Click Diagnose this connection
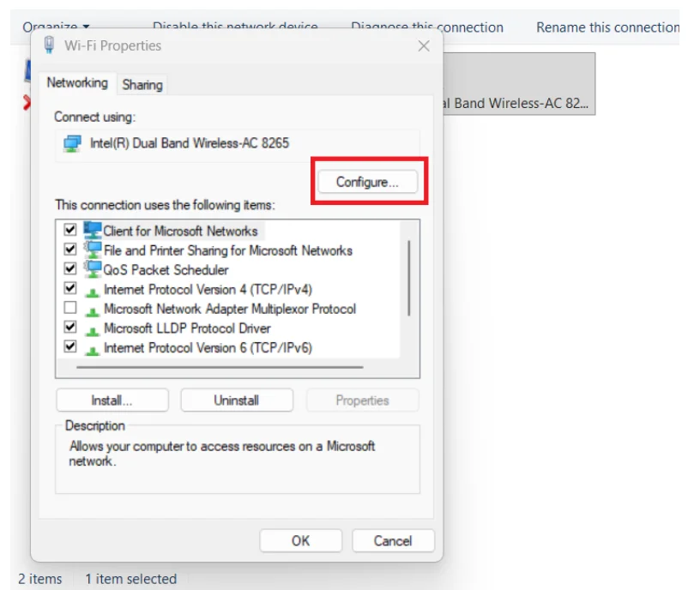The height and width of the screenshot is (590, 700). tap(427, 27)
